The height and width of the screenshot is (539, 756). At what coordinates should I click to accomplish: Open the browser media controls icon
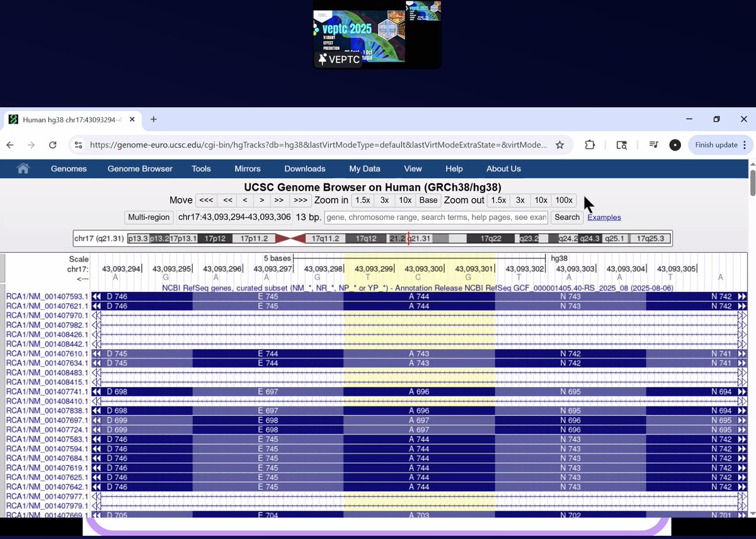[x=653, y=144]
